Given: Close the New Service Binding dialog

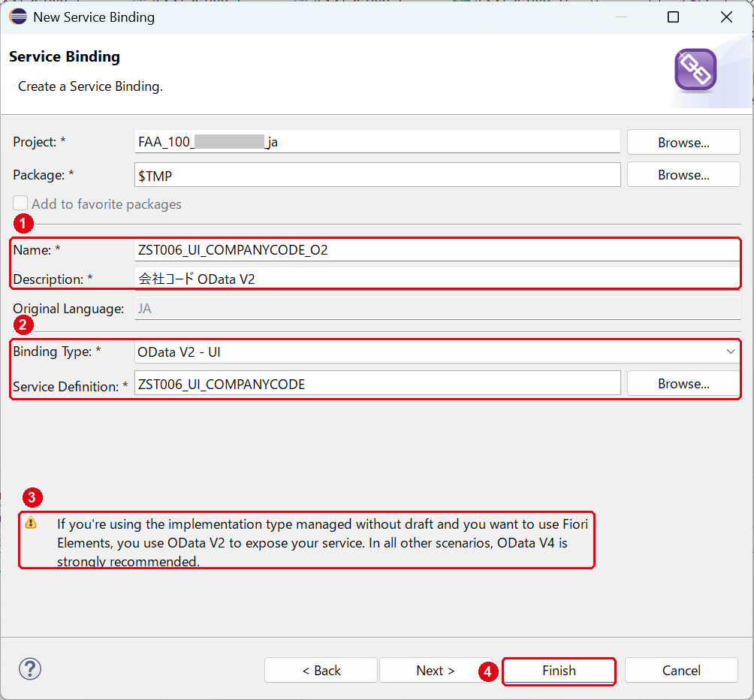Looking at the screenshot, I should (727, 17).
